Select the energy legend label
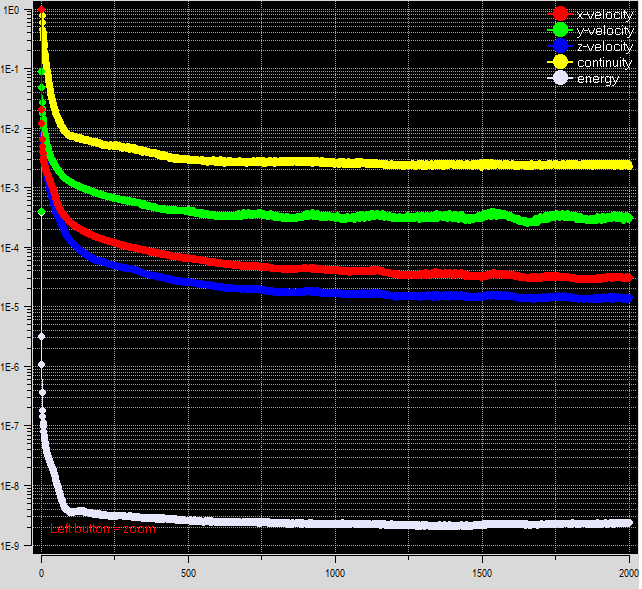Image resolution: width=642 pixels, height=589 pixels. click(598, 78)
